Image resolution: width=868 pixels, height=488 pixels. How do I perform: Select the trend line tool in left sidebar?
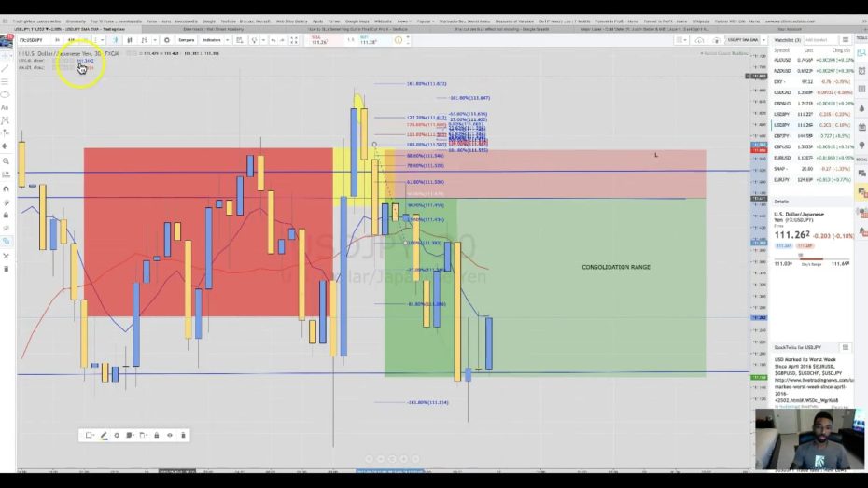click(x=6, y=68)
